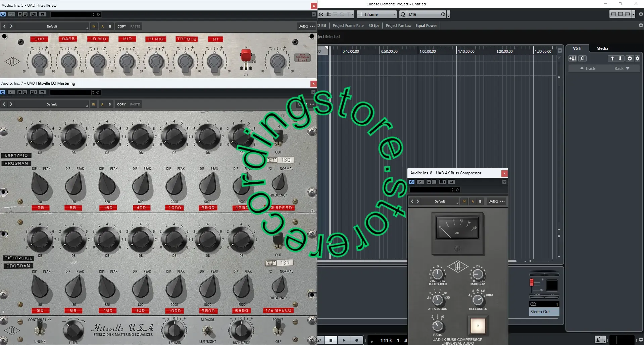The width and height of the screenshot is (644, 345).
Task: Select preset slot B in Hitsville EQ
Action: 110,26
